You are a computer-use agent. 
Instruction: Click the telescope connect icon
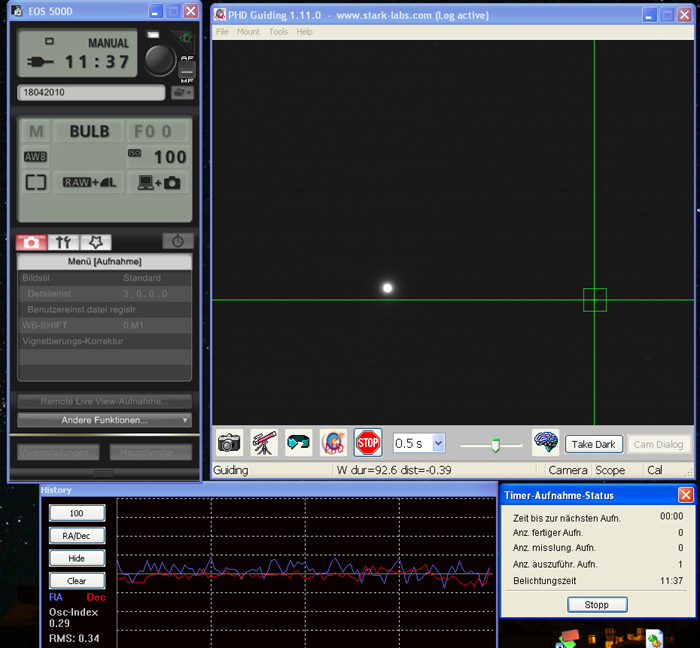click(264, 442)
